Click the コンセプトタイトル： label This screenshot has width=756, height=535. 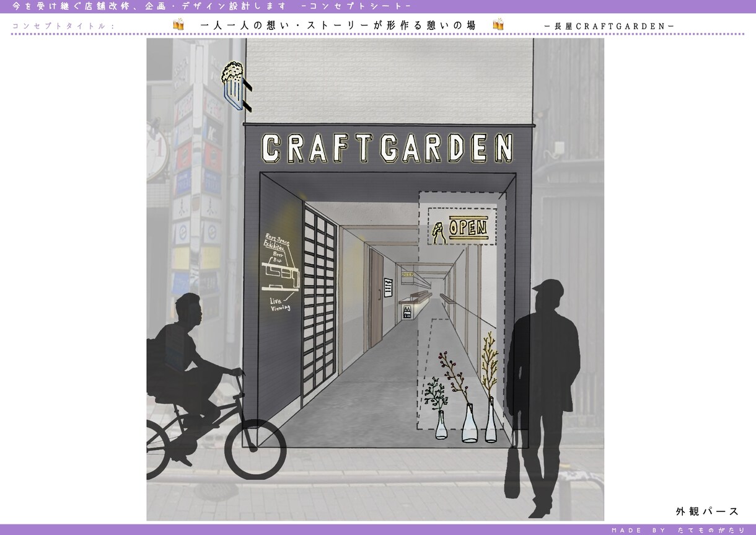(x=63, y=26)
